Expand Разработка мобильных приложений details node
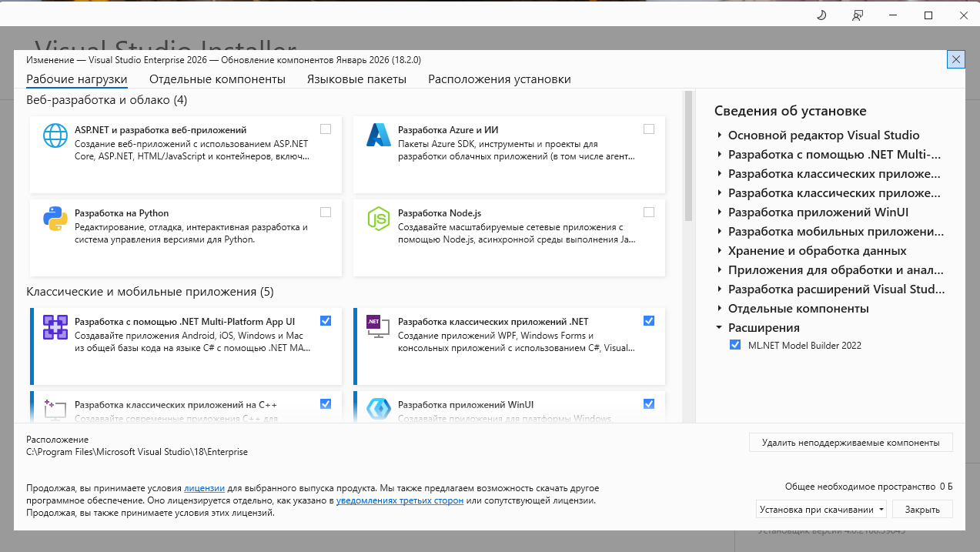Viewport: 980px width, 552px height. [719, 232]
